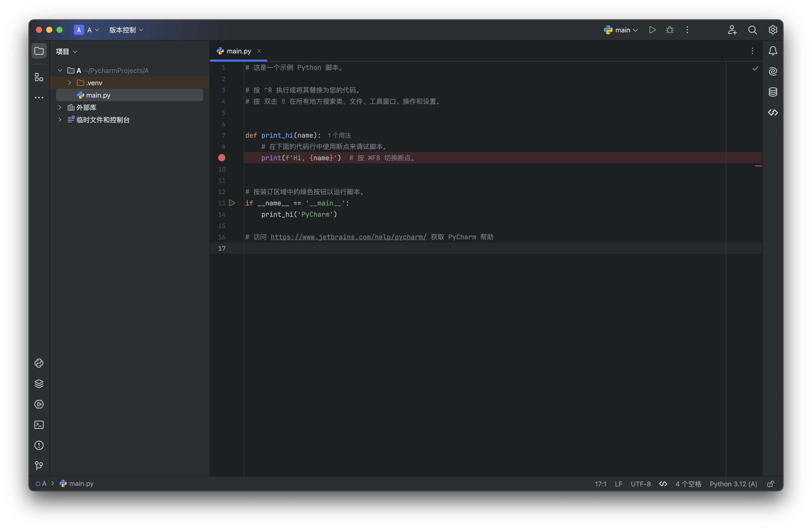Toggle the Project tool window folder icon

39,51
